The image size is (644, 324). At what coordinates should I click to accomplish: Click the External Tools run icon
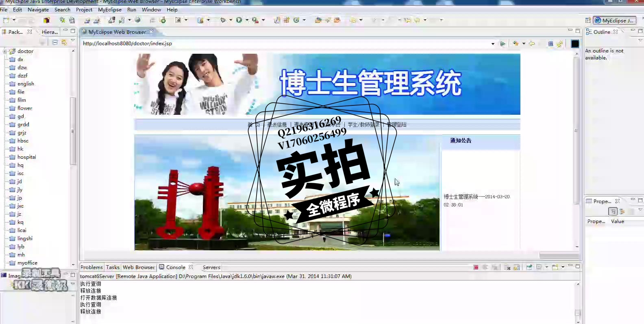[255, 20]
